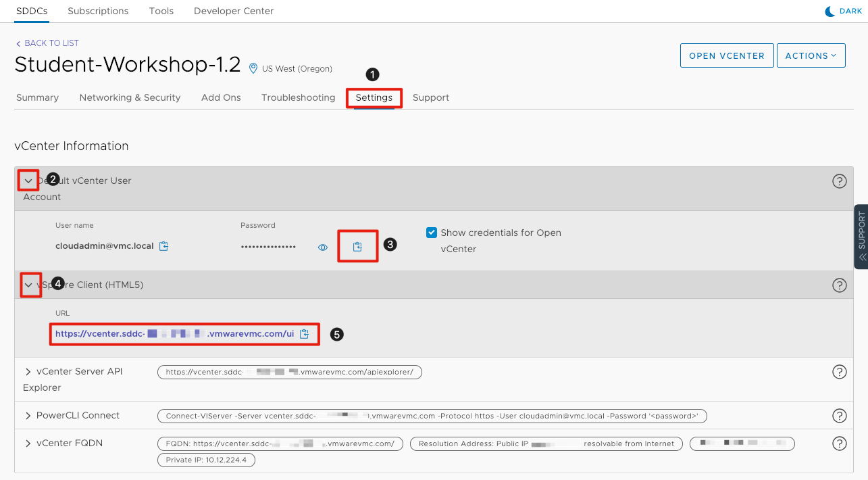Switch to the Summary tab

[x=37, y=97]
